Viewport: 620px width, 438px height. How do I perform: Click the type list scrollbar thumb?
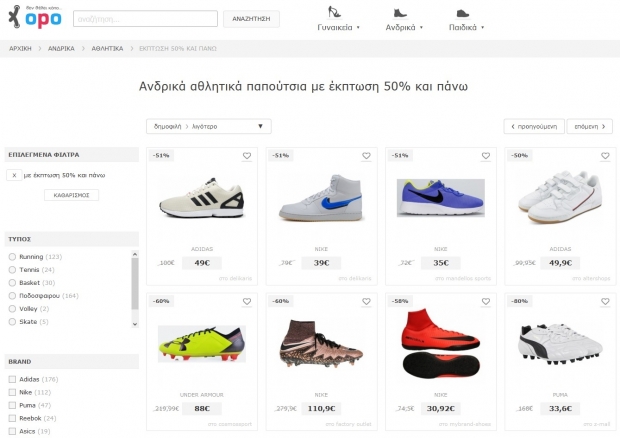click(135, 284)
